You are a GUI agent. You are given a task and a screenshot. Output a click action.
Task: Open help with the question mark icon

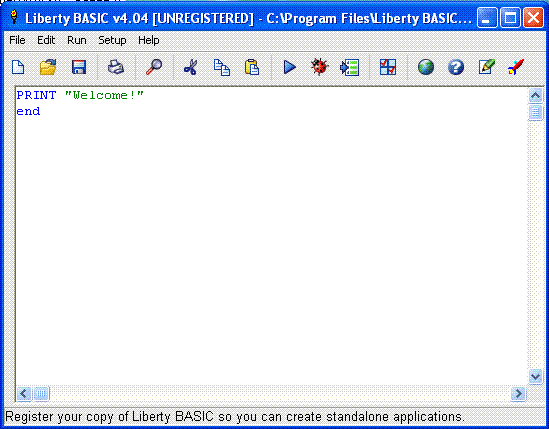[x=456, y=67]
